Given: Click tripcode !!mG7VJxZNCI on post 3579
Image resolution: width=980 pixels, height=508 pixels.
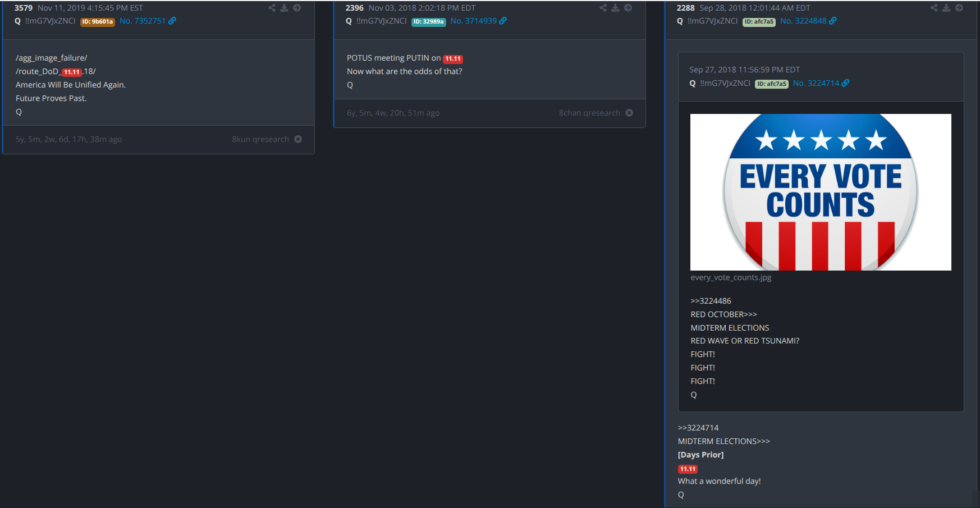Looking at the screenshot, I should (50, 21).
